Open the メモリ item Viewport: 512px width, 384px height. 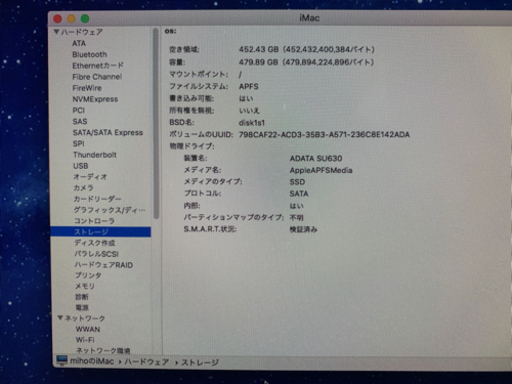[x=85, y=286]
